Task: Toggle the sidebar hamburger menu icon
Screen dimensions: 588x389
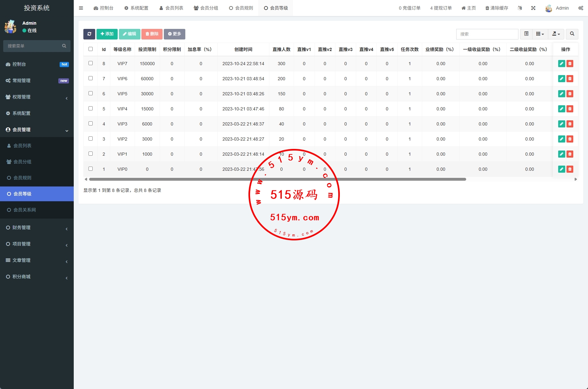Action: point(81,8)
